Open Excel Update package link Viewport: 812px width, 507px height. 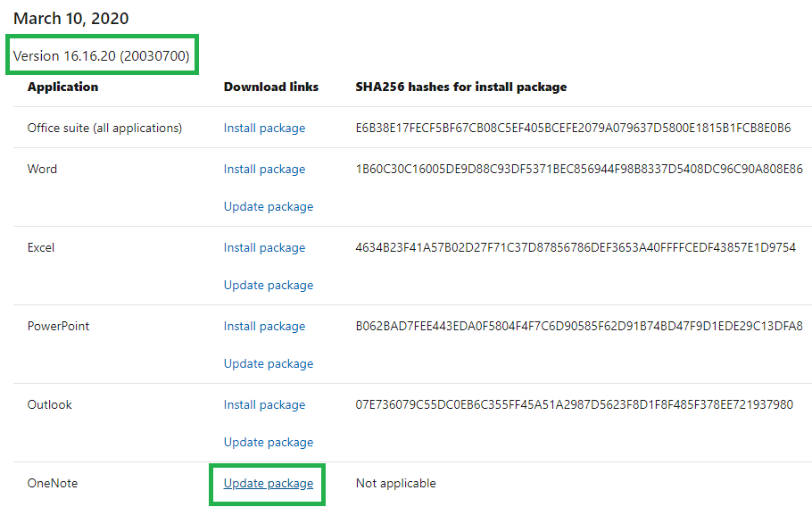click(269, 286)
